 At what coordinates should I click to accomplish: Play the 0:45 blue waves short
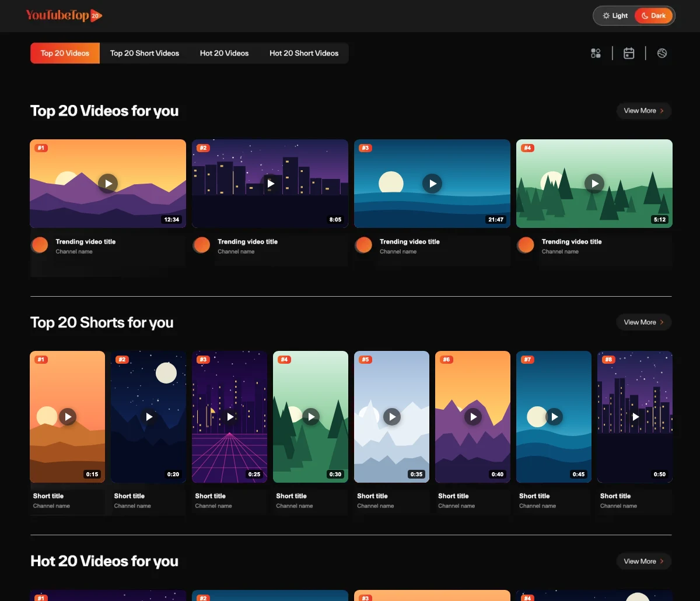tap(554, 417)
